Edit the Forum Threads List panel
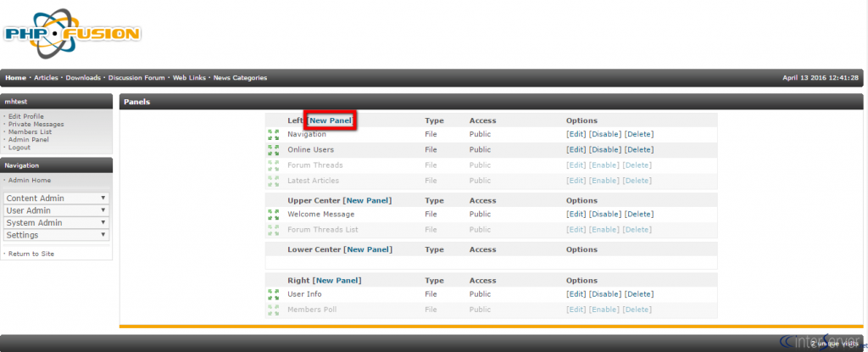Screen dimensions: 868x352 (x=576, y=230)
